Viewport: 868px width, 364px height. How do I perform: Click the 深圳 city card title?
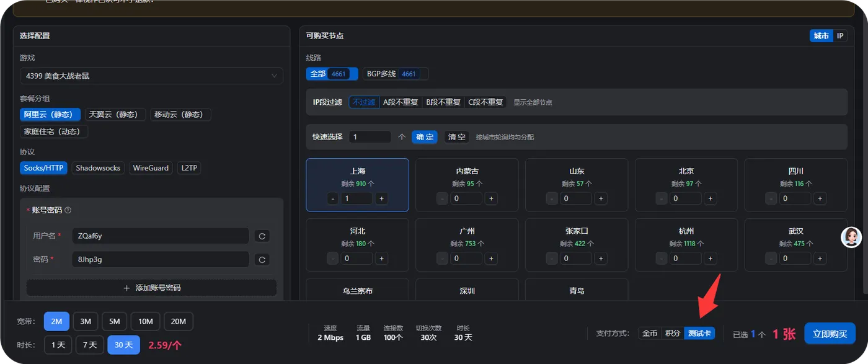467,291
